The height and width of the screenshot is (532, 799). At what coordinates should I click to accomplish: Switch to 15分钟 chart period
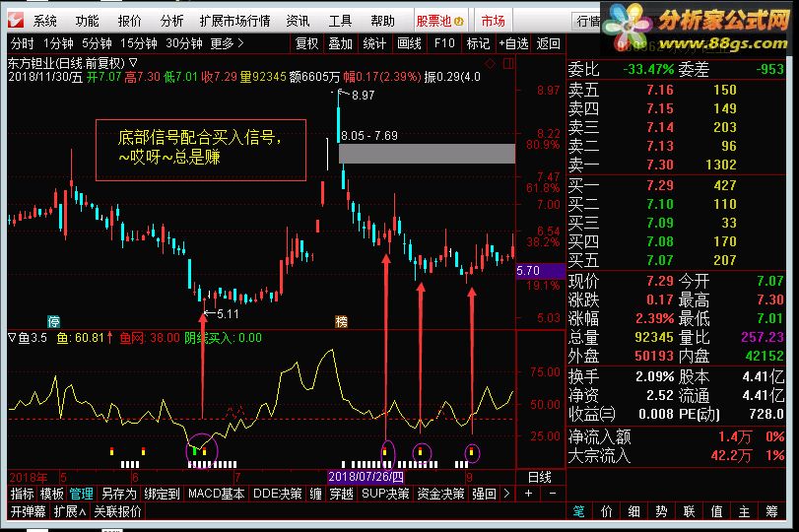click(139, 43)
